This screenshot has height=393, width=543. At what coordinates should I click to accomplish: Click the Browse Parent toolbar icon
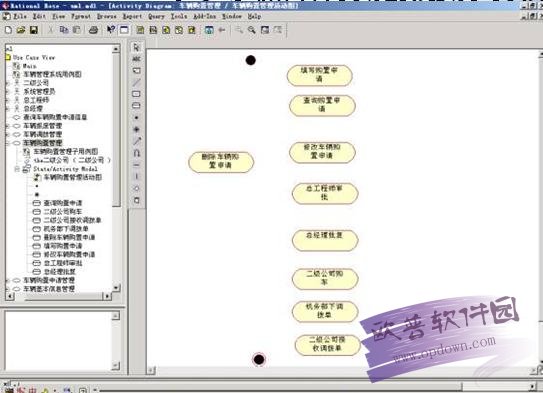coord(209,30)
